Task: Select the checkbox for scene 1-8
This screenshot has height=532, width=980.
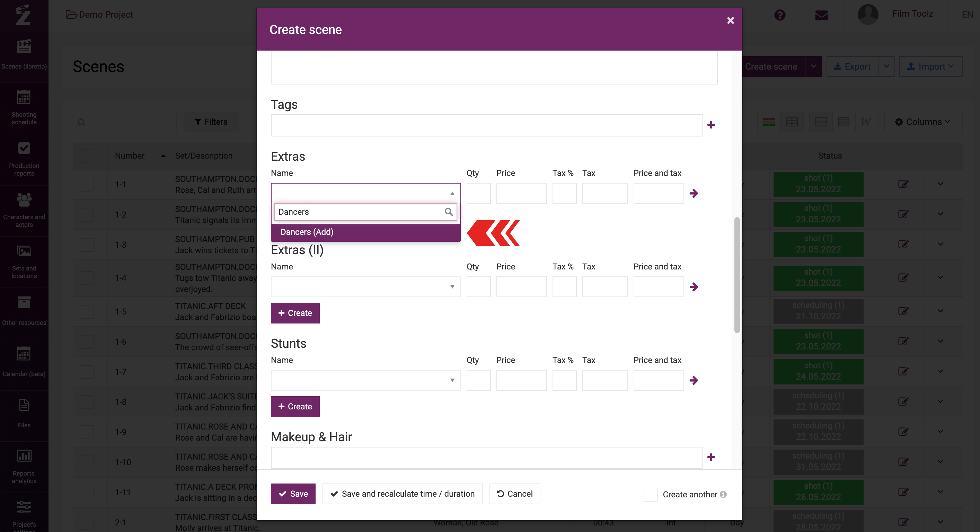Action: 86,402
